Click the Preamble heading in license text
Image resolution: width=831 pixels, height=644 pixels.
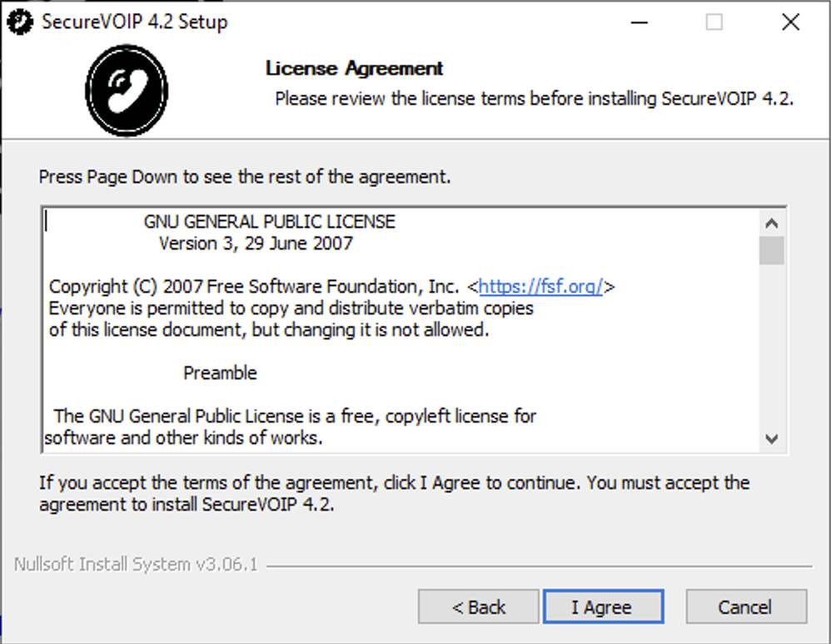point(220,373)
